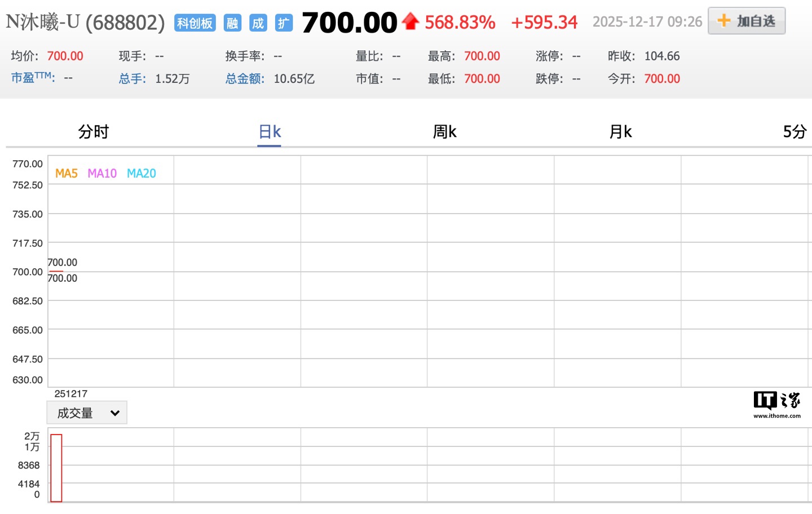This screenshot has width=812, height=514.
Task: Switch to the 月k monthly chart tab
Action: point(620,131)
